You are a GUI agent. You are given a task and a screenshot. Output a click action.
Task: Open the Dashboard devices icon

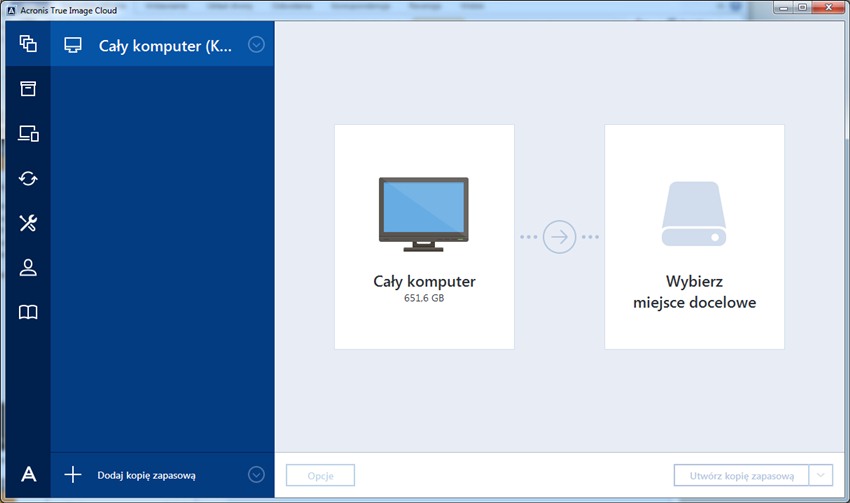click(28, 133)
